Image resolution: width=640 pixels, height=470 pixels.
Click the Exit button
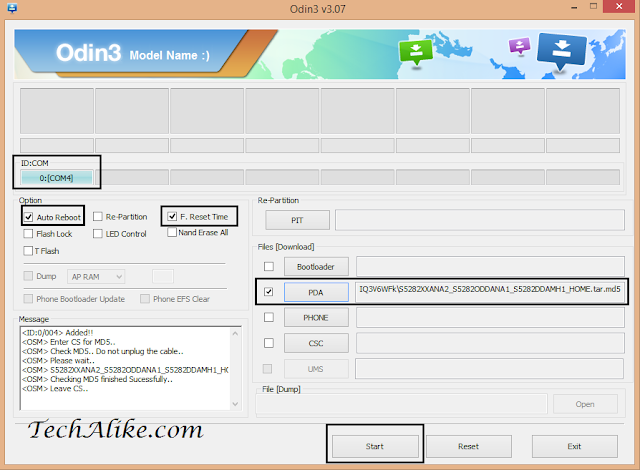574,446
